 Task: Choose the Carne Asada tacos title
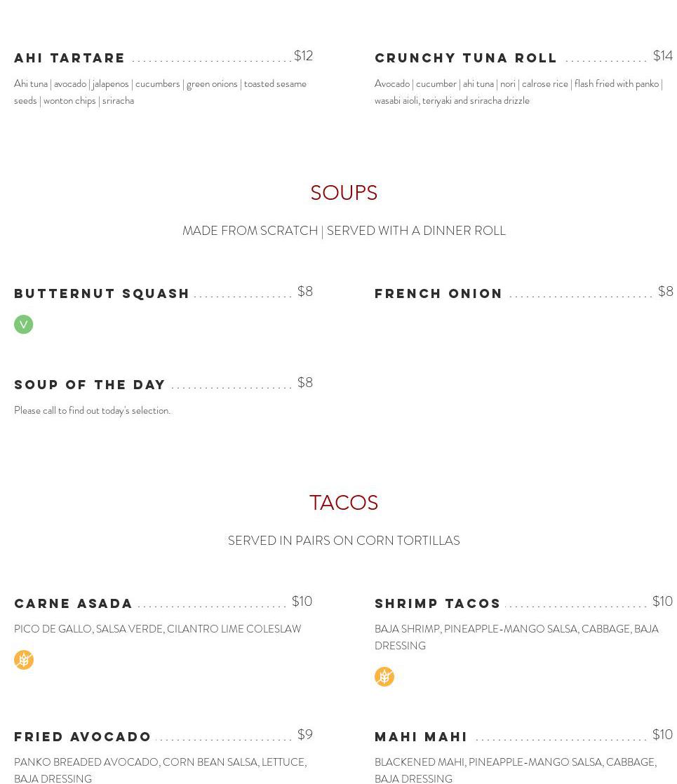coord(74,603)
